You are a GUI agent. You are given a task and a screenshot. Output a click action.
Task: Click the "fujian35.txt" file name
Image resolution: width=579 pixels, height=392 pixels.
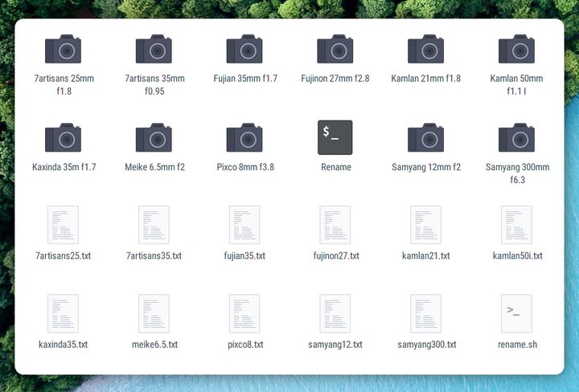pos(244,255)
